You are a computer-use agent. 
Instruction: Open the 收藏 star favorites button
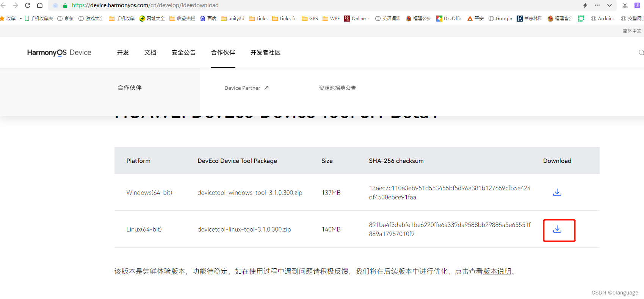point(8,18)
